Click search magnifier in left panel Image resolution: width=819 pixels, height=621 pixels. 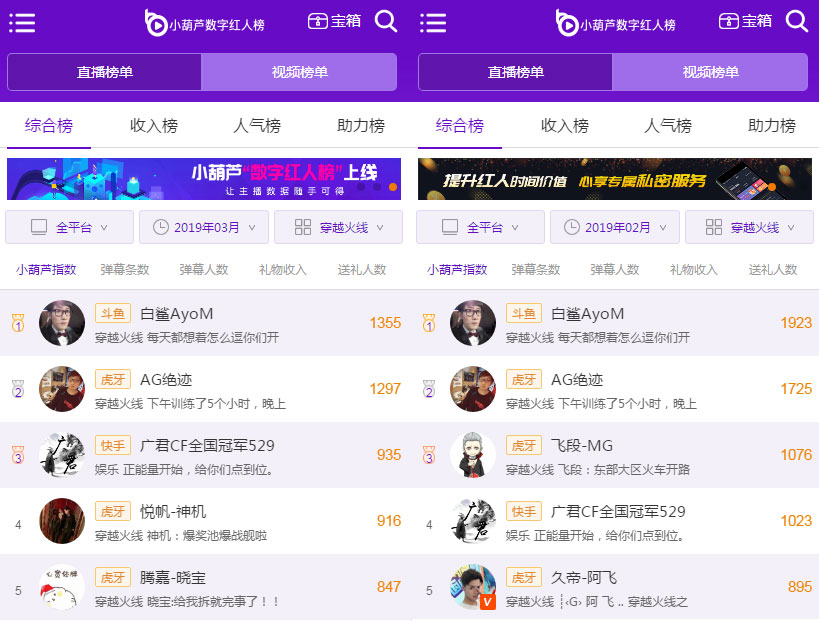point(386,21)
